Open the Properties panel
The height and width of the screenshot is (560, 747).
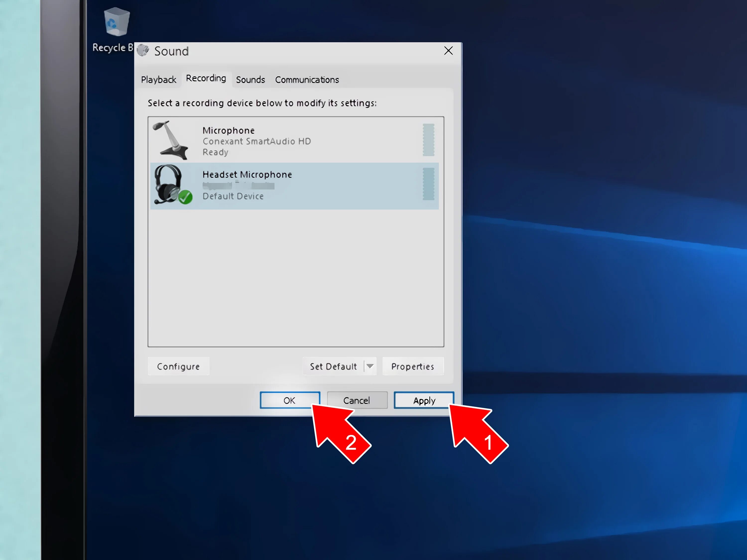point(412,366)
